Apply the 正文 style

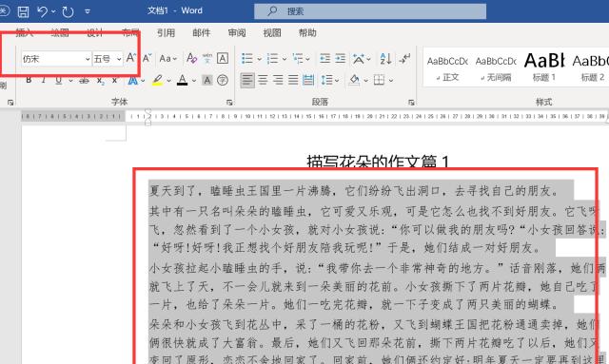tap(447, 68)
